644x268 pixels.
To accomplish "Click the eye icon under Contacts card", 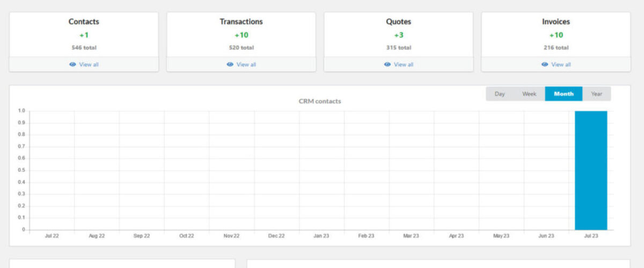I will click(72, 64).
